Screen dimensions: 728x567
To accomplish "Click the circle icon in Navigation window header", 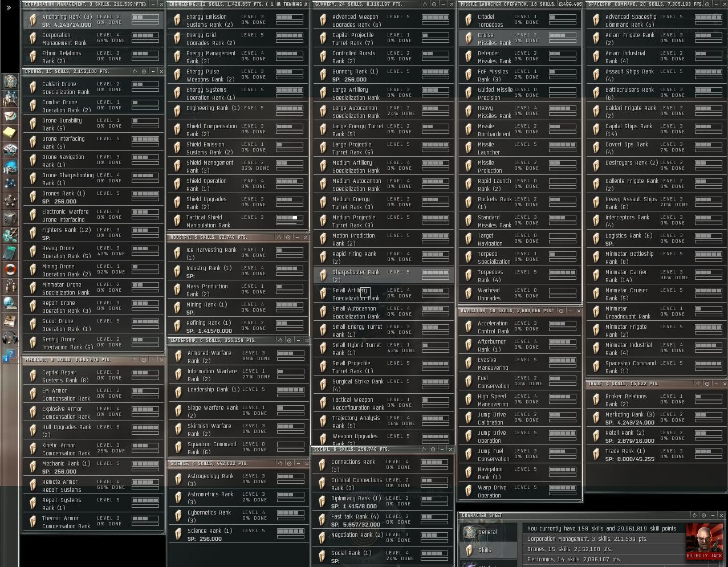I will click(x=562, y=311).
